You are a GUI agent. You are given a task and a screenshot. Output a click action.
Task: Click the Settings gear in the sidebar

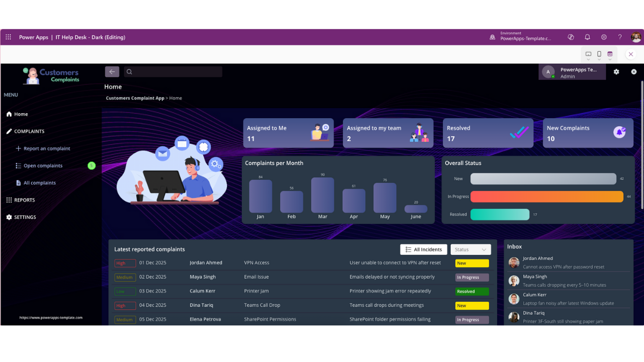click(8, 217)
